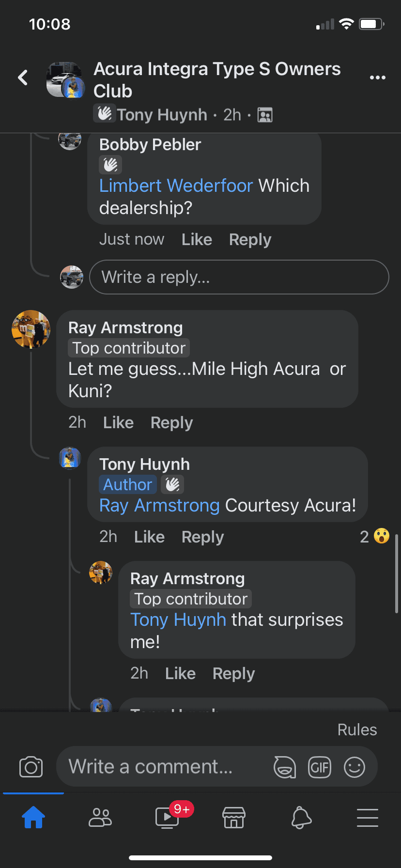Focus the Write a comment field

click(x=165, y=767)
